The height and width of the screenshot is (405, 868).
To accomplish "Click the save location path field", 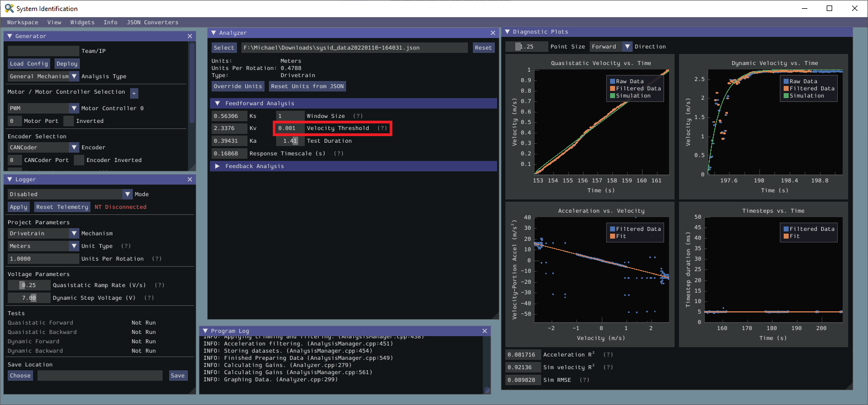I will 100,376.
